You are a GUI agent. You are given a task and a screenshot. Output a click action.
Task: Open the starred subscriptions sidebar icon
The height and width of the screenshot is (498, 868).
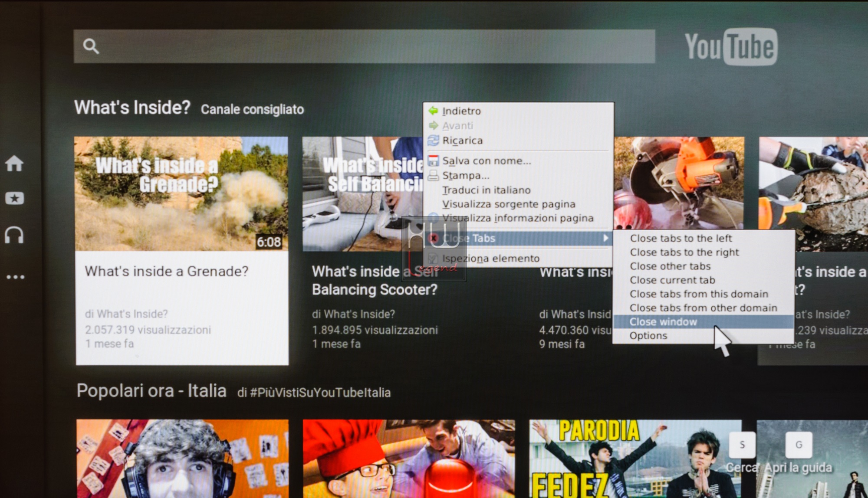[x=14, y=198]
